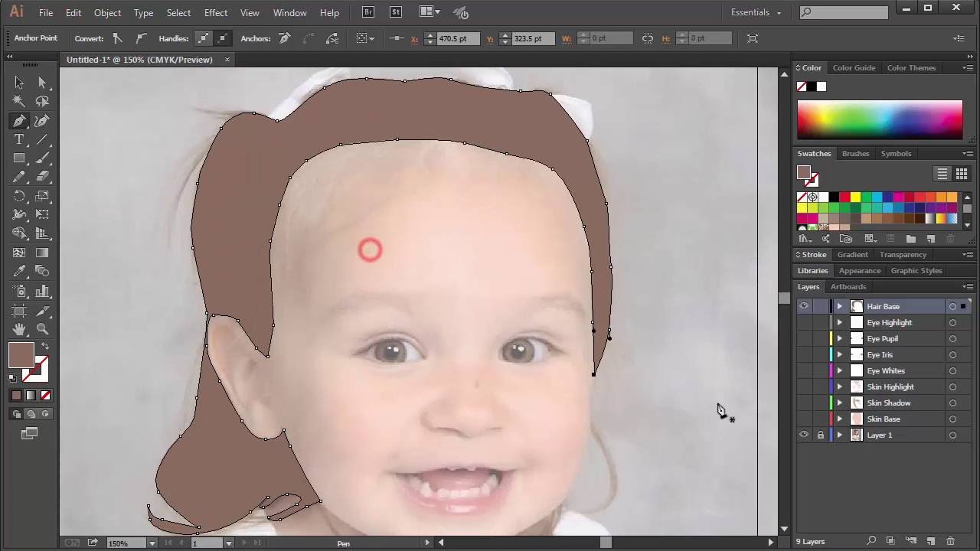Select the Gradient tool

42,253
